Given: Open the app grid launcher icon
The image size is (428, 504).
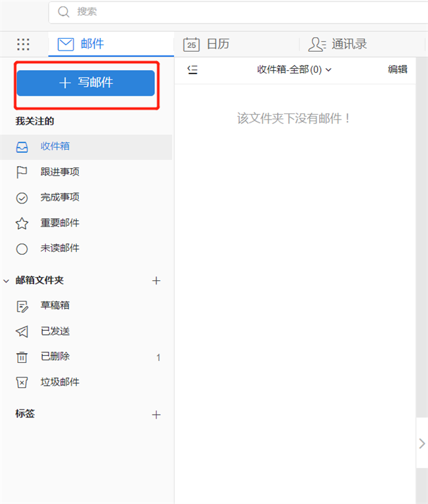Looking at the screenshot, I should (x=23, y=45).
